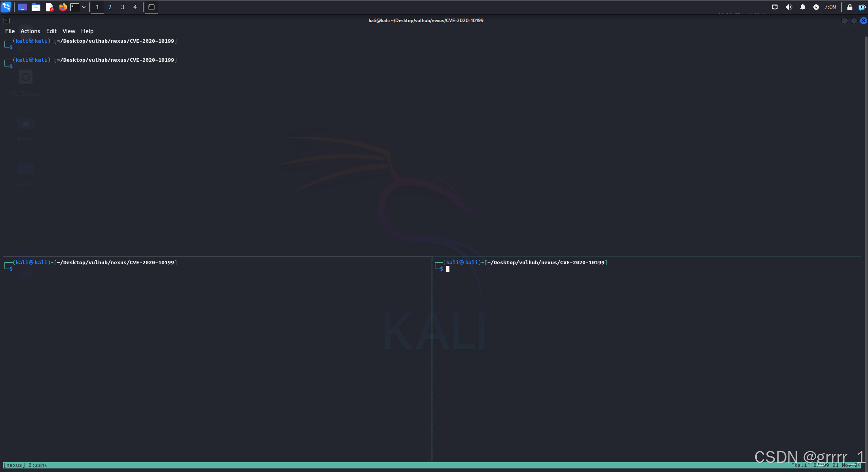Launch the file manager from the panel
This screenshot has height=472, width=868.
coord(36,7)
